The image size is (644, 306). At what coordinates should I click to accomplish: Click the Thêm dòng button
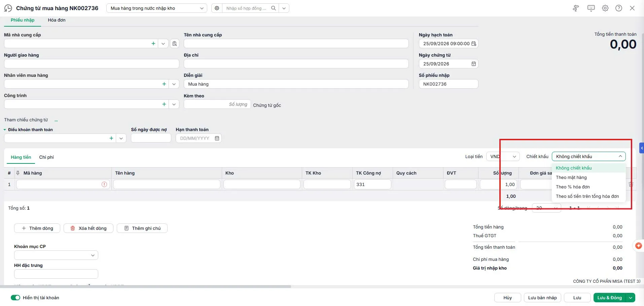37,228
